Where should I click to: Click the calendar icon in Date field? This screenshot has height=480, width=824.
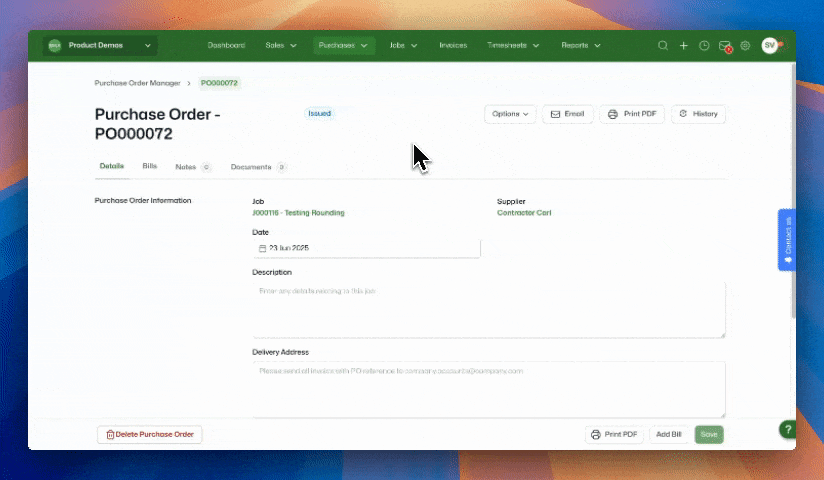tap(262, 248)
